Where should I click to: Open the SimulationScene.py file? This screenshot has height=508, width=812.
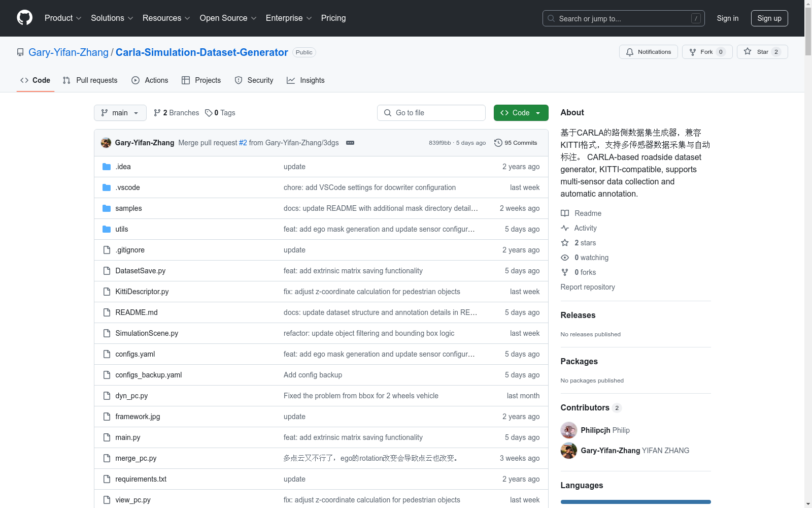click(147, 333)
